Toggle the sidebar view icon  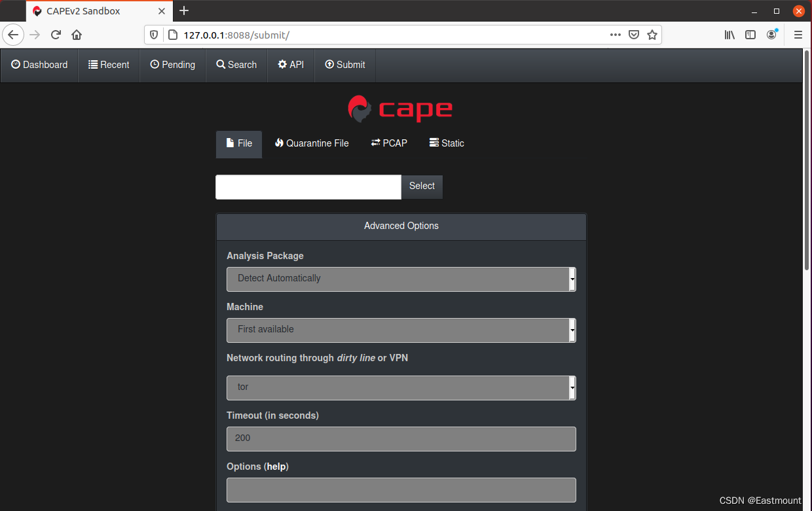pyautogui.click(x=750, y=35)
